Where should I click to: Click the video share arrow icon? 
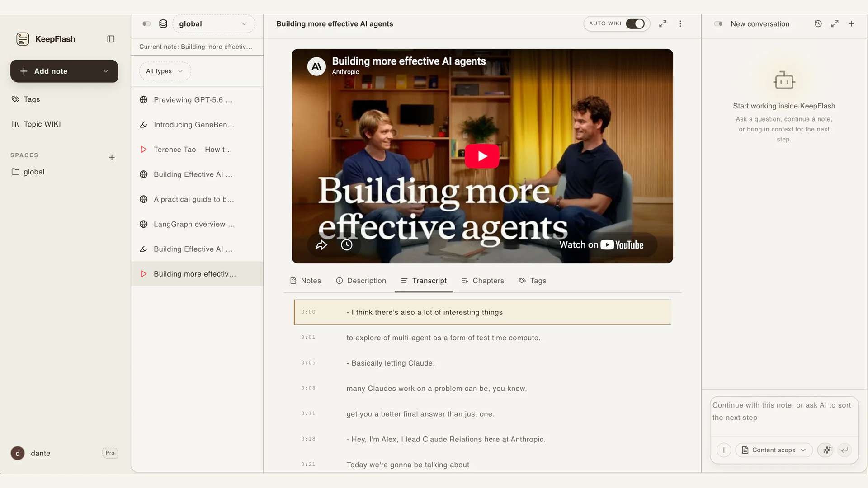pos(321,245)
